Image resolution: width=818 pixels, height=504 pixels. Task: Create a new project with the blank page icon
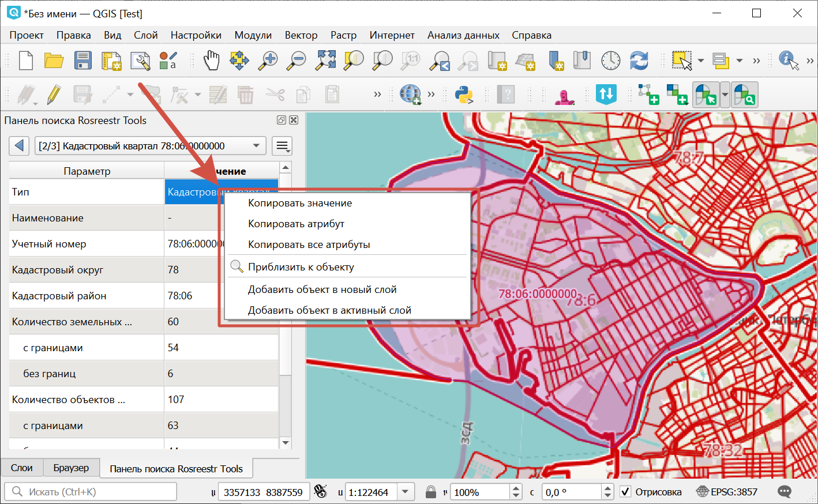pos(25,60)
